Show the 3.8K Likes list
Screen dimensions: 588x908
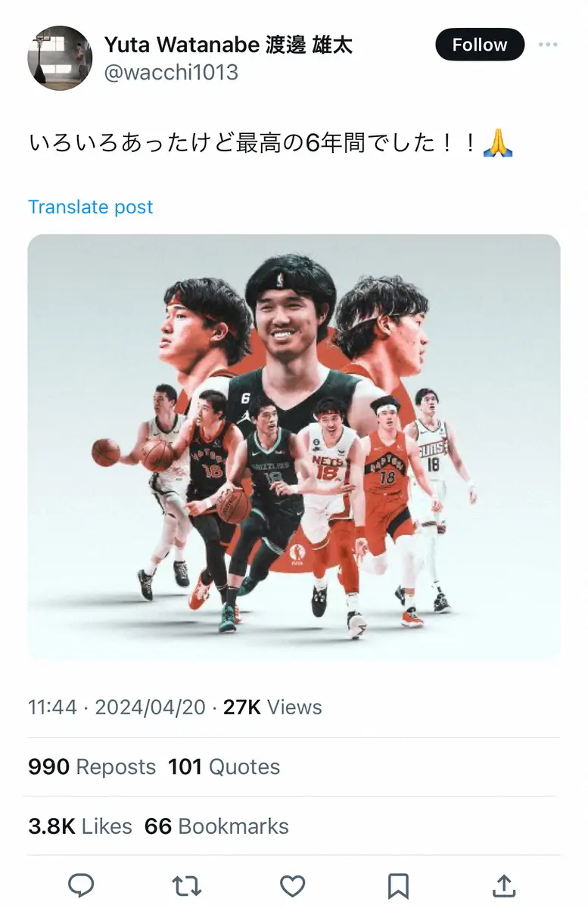(x=80, y=826)
